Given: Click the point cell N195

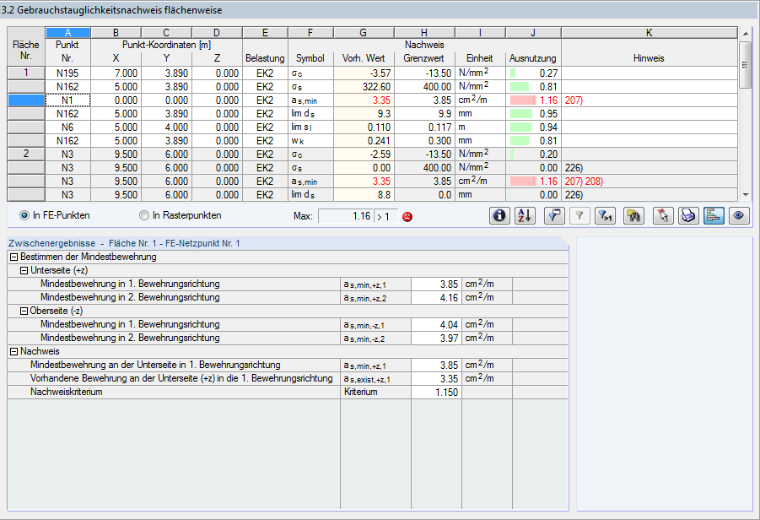Looking at the screenshot, I should click(68, 73).
